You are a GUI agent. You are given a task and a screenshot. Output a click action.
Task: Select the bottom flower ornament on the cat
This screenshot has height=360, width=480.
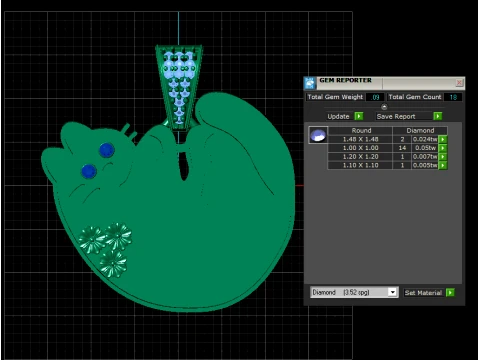tap(113, 263)
